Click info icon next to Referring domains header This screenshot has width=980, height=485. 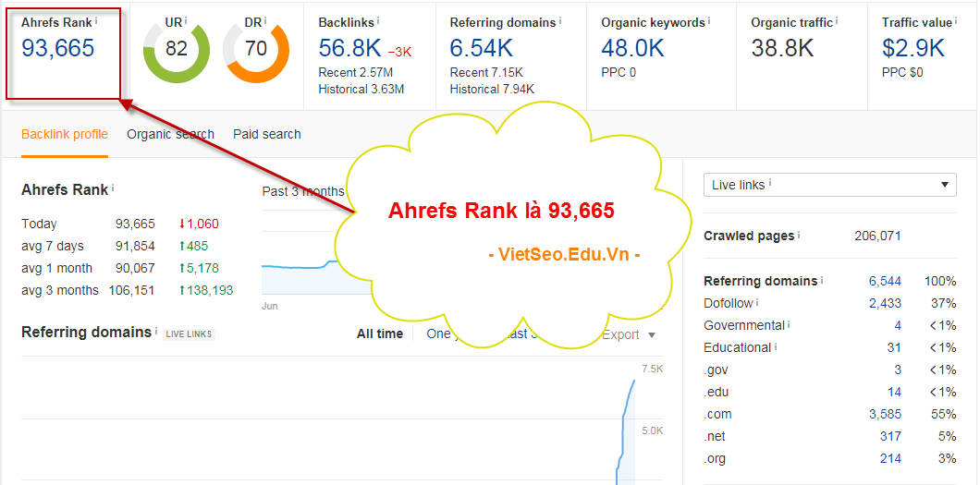click(x=560, y=20)
